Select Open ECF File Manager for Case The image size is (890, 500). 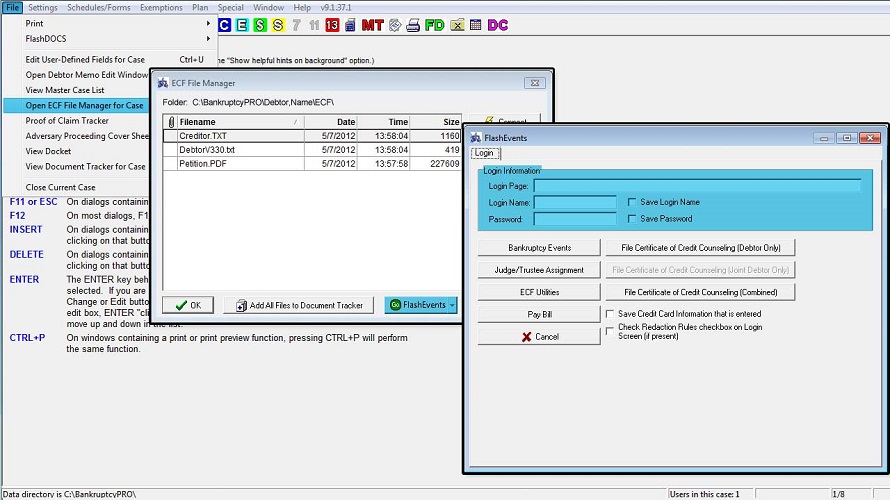(77, 106)
